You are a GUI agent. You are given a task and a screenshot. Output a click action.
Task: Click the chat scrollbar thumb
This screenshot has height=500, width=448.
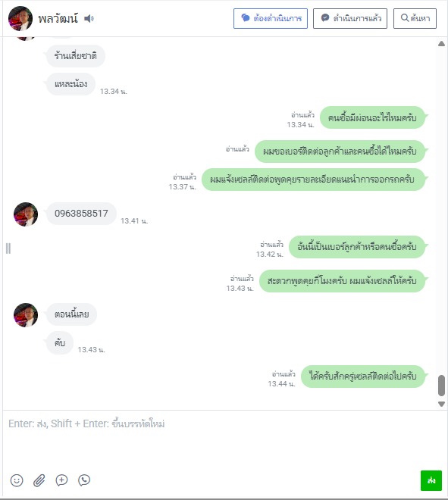(x=442, y=385)
